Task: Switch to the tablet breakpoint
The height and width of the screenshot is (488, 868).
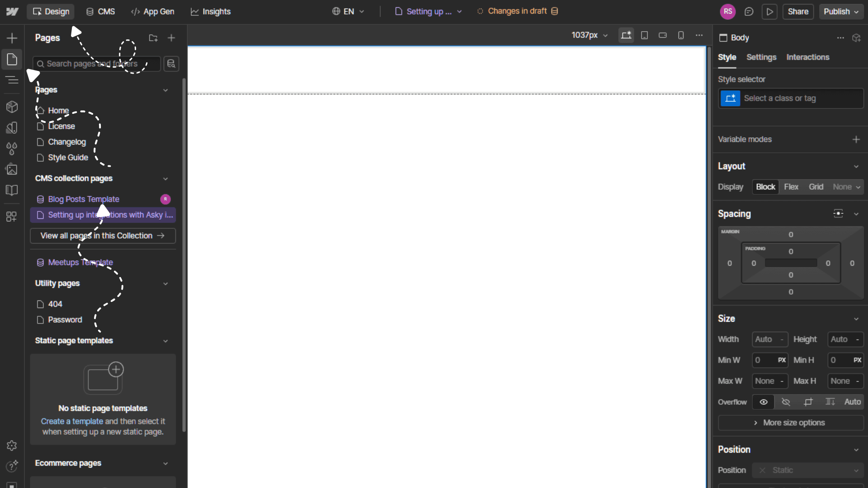Action: (644, 35)
